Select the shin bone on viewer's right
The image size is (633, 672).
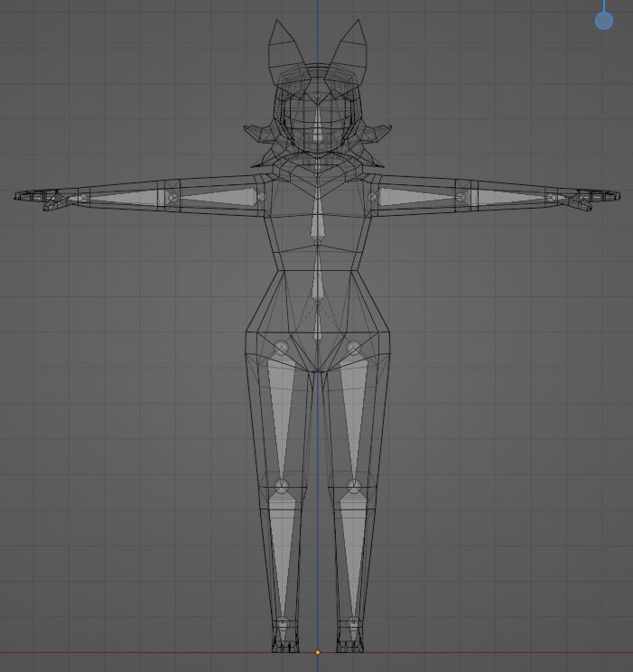click(354, 555)
